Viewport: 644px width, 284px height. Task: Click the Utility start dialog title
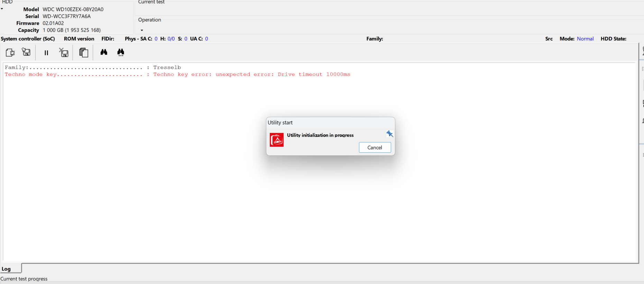(280, 123)
